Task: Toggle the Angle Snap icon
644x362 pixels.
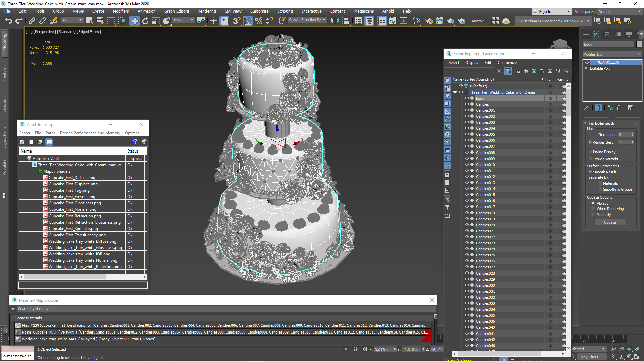Action: click(x=248, y=21)
